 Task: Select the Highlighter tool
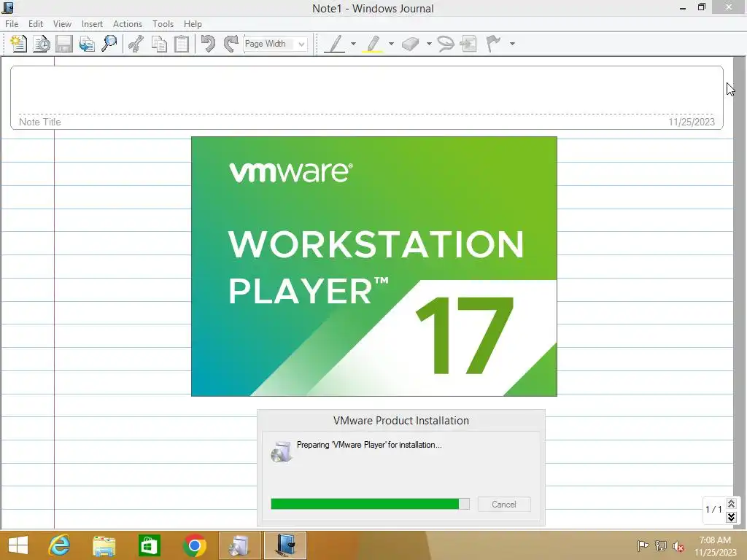[x=373, y=44]
